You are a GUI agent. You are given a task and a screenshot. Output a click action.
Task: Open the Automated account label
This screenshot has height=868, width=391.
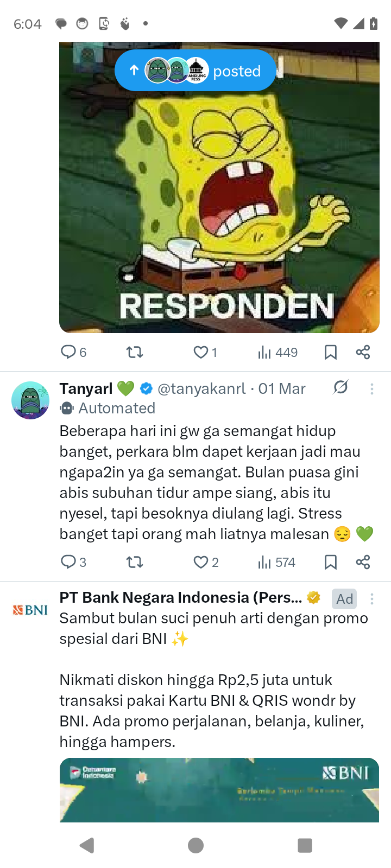point(108,408)
